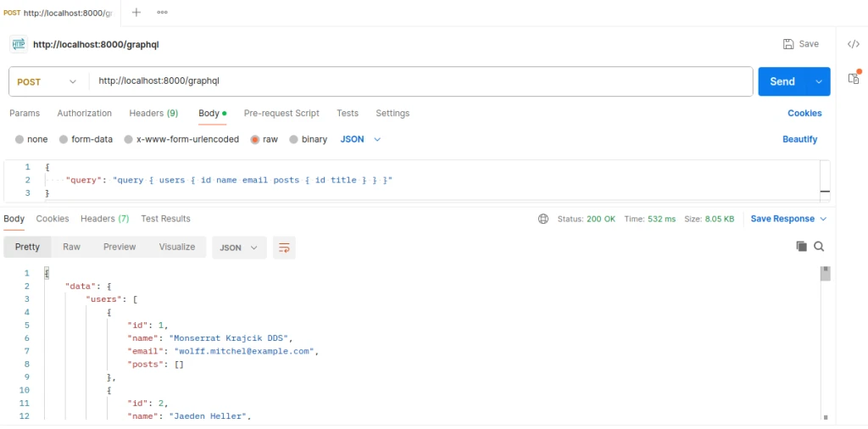Image resolution: width=868 pixels, height=429 pixels.
Task: Expand the Send button arrow dropdown
Action: tap(819, 82)
